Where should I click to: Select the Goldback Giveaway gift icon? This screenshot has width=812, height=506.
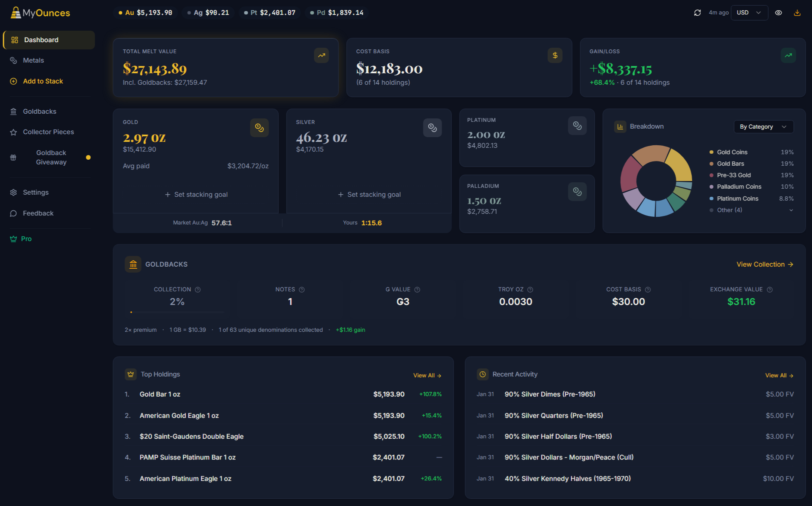13,157
